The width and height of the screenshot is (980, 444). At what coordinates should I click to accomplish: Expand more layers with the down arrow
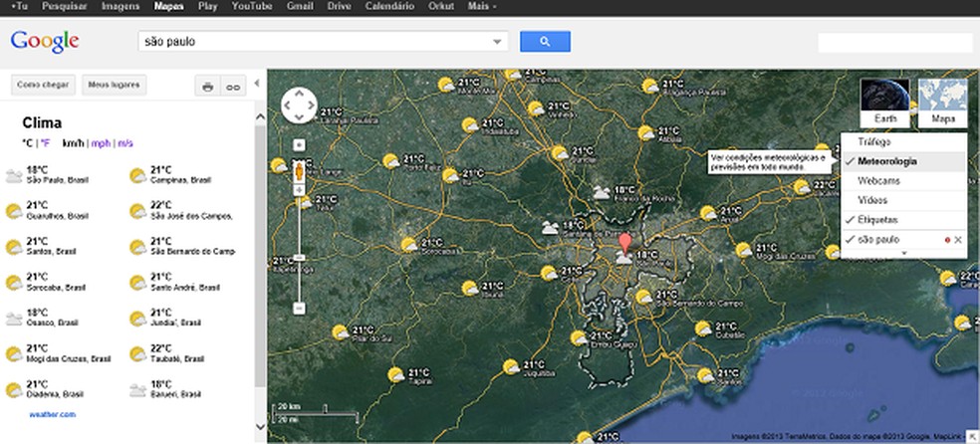click(x=902, y=253)
